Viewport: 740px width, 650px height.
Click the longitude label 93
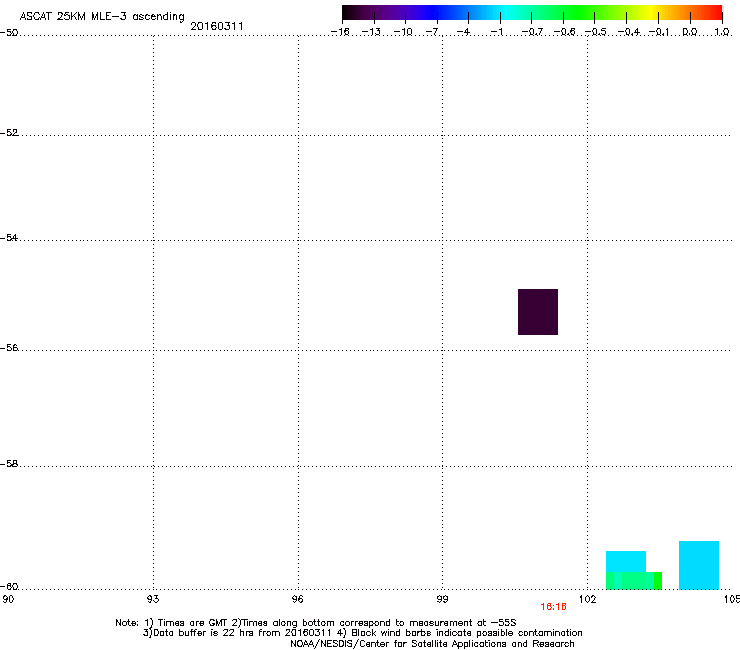153,599
